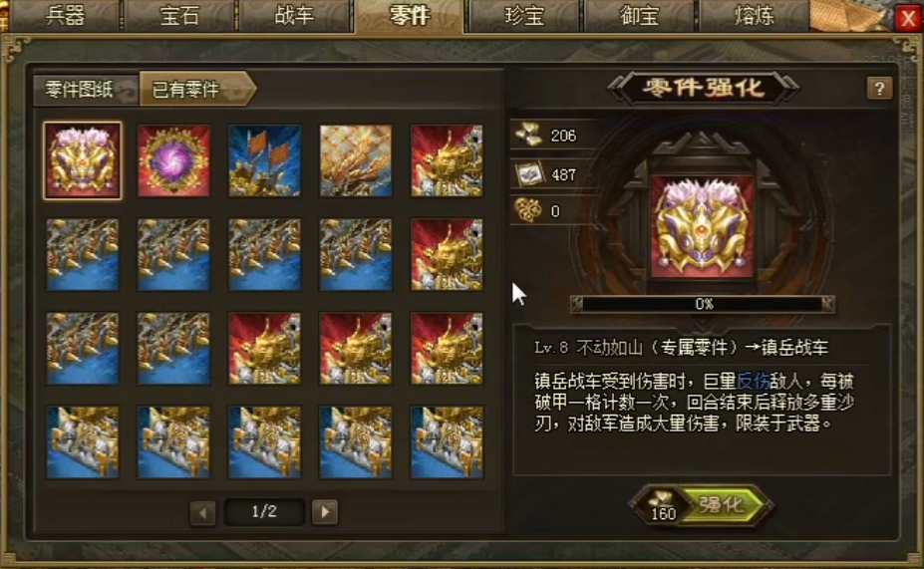Screen dimensions: 924x569
Task: Open the 熔炼 tab
Action: click(754, 15)
